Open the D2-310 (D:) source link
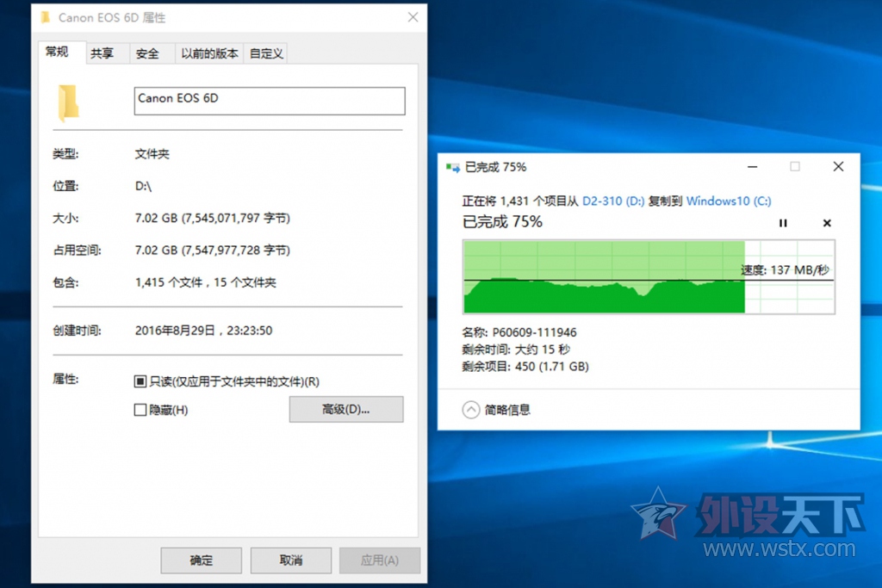Image resolution: width=882 pixels, height=588 pixels. click(x=613, y=201)
